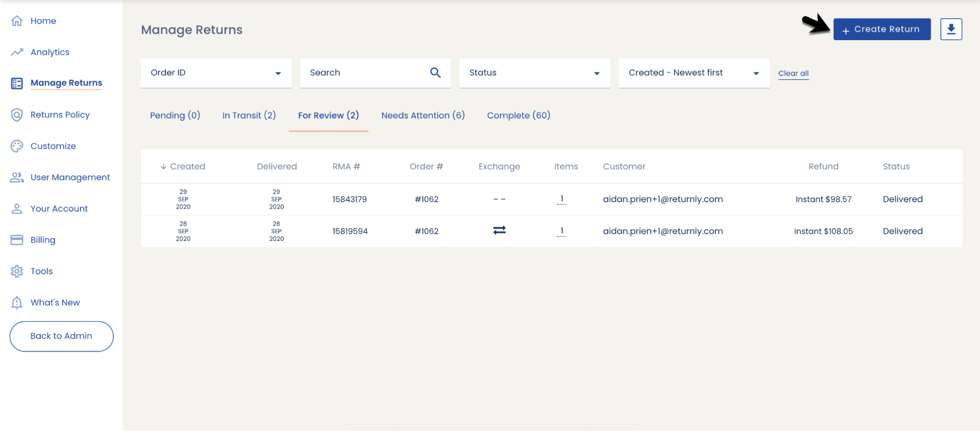
Task: Click the Billing card icon
Action: pos(17,240)
